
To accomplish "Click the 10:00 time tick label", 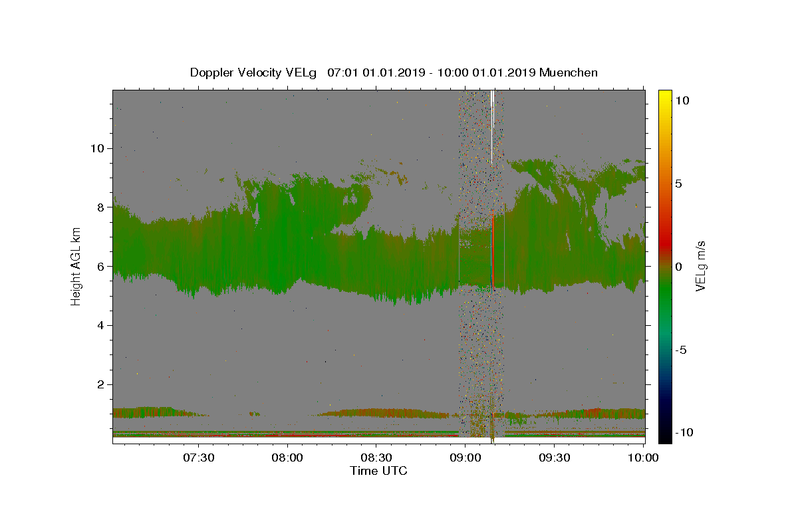I will click(643, 458).
